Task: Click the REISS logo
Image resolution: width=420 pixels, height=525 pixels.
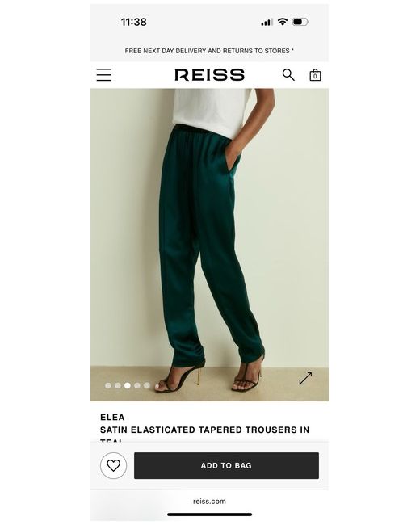Action: click(x=210, y=74)
